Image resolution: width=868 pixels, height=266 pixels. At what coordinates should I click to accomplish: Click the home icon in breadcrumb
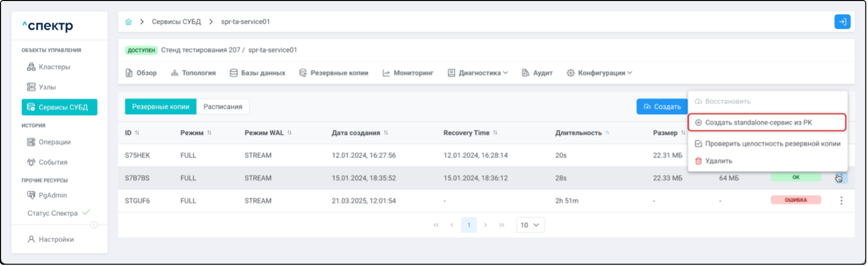pyautogui.click(x=129, y=22)
